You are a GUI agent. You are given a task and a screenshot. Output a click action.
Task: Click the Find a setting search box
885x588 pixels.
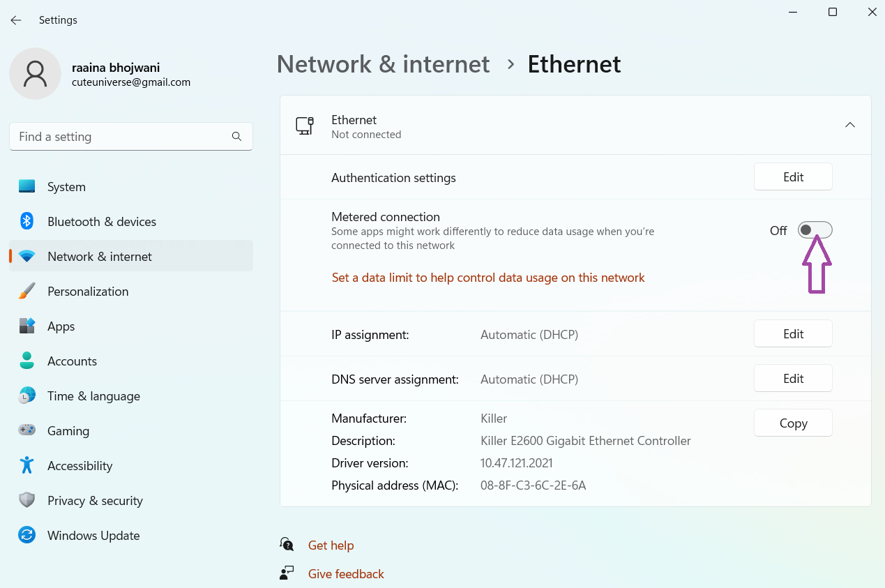(x=122, y=137)
